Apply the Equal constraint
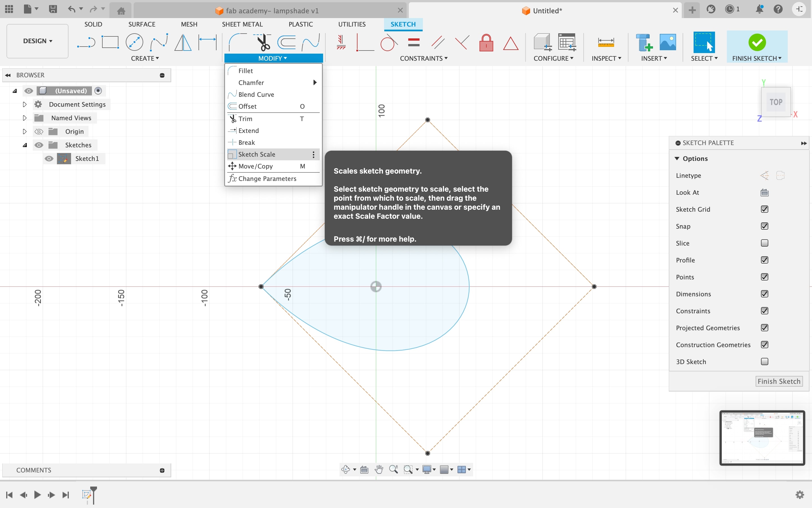Image resolution: width=812 pixels, height=508 pixels. pyautogui.click(x=414, y=43)
